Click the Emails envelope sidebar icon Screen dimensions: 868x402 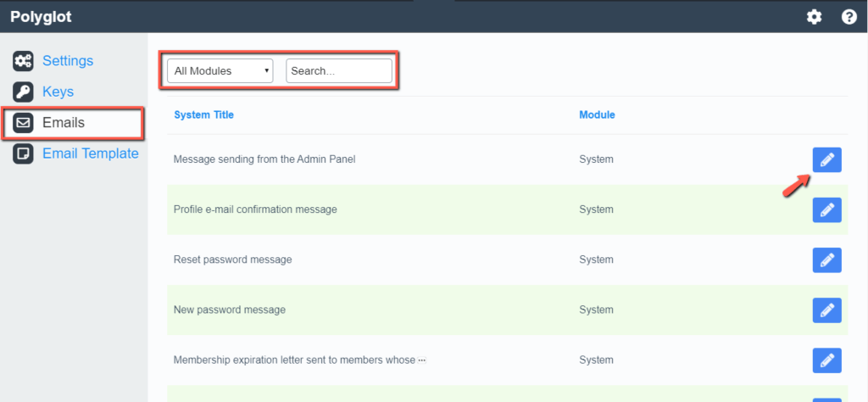23,122
